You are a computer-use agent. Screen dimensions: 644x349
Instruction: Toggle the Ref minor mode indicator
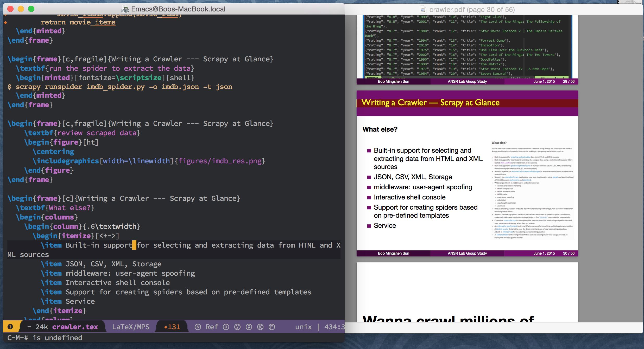tap(212, 327)
